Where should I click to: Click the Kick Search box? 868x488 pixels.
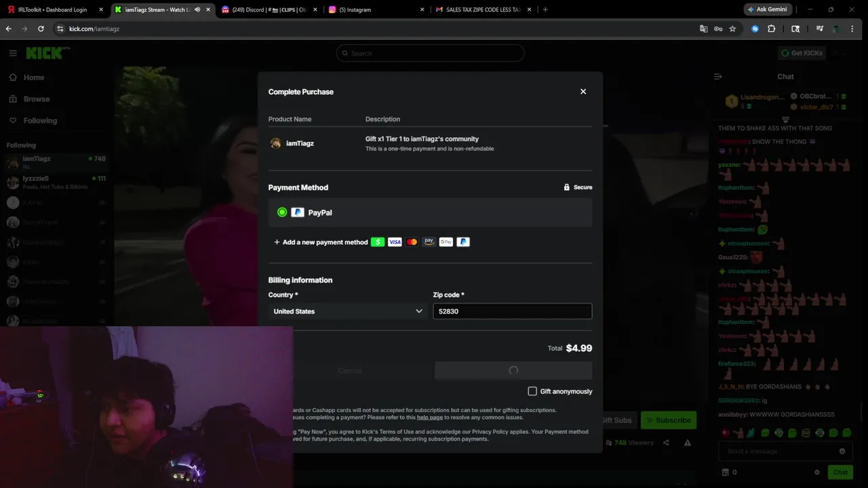click(430, 53)
